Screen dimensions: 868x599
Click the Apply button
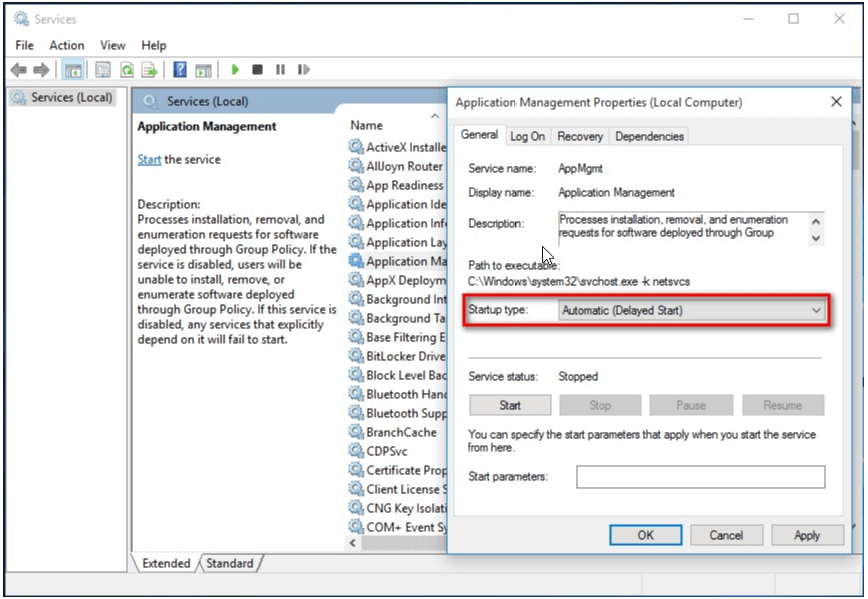(x=807, y=535)
